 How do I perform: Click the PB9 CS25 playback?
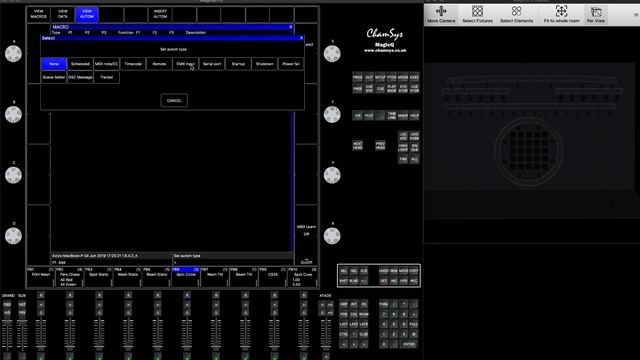[x=273, y=277]
